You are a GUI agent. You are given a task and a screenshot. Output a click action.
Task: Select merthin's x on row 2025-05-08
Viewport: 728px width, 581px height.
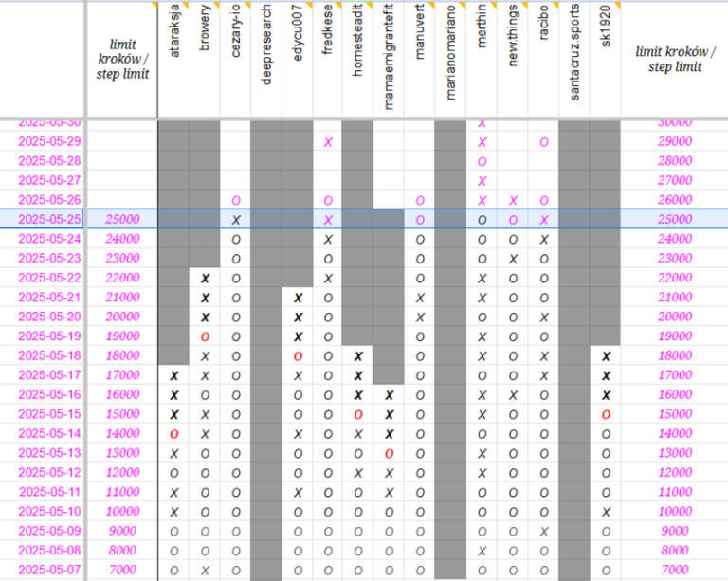(x=482, y=552)
